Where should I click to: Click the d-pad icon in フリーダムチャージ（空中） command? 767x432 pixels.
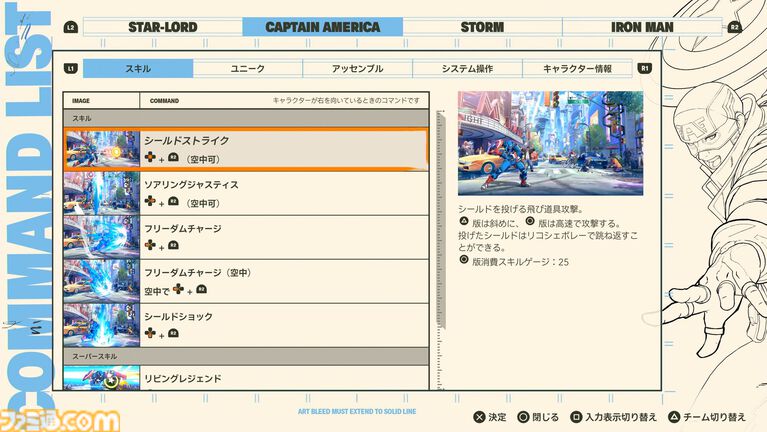[x=179, y=289]
